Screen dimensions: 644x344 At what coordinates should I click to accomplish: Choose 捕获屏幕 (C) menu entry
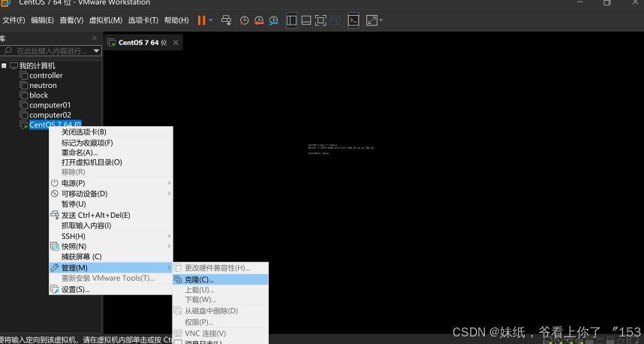pyautogui.click(x=111, y=256)
